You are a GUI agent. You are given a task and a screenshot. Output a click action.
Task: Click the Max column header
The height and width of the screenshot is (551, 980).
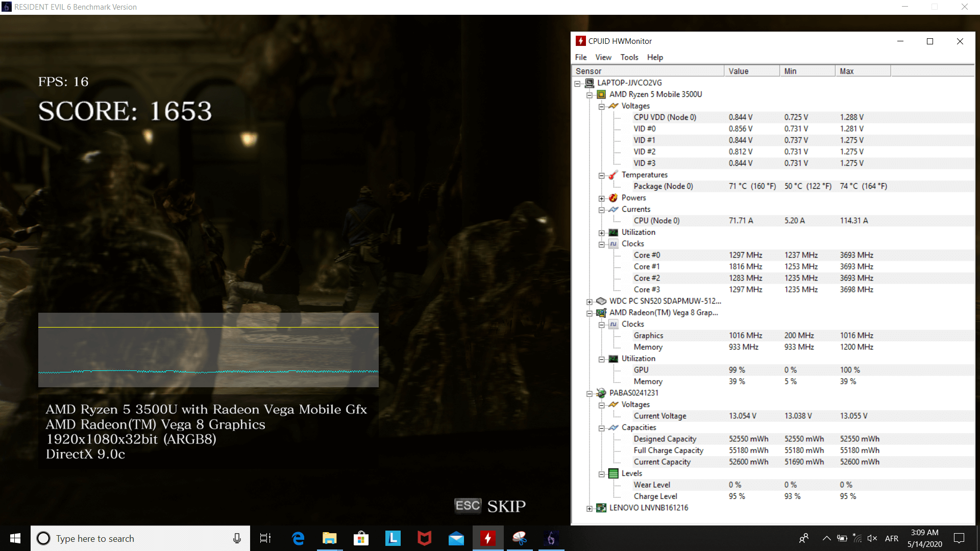[x=863, y=71]
